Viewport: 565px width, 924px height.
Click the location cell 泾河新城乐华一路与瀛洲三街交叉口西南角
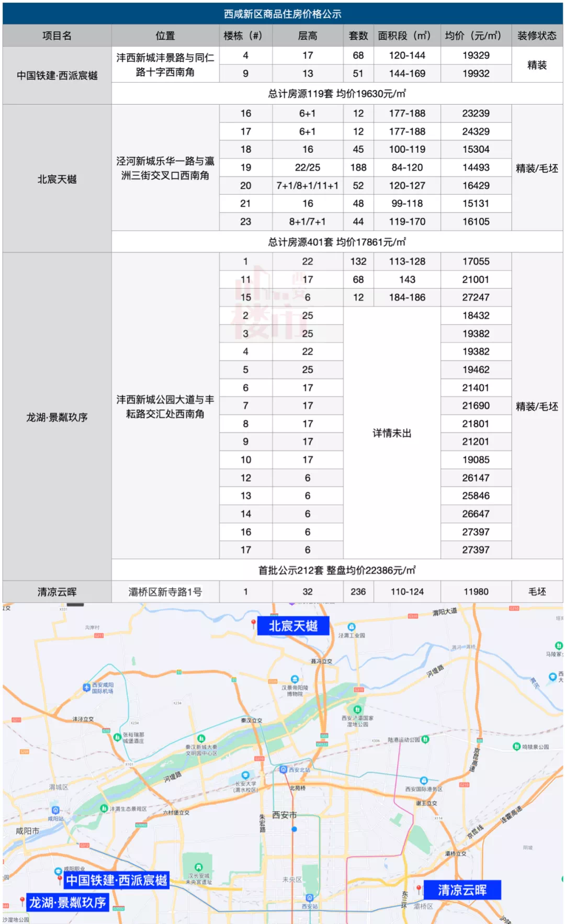(165, 168)
